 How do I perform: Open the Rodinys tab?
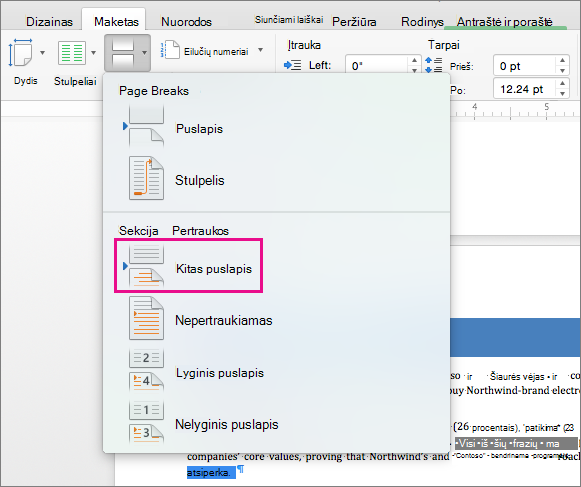pyautogui.click(x=422, y=22)
